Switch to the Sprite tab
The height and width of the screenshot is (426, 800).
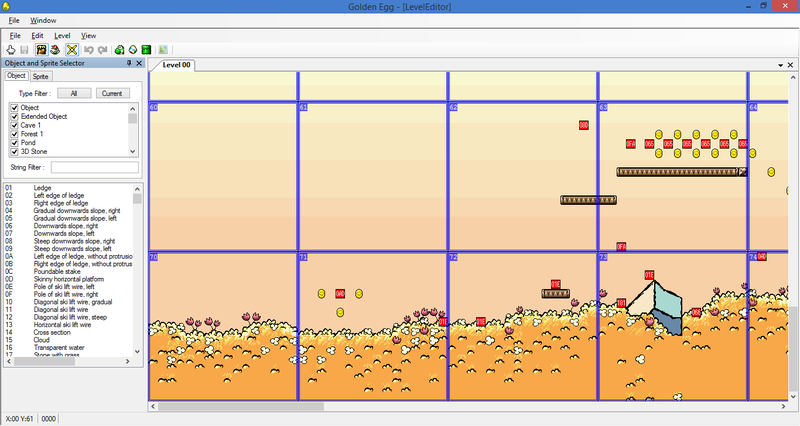point(40,77)
